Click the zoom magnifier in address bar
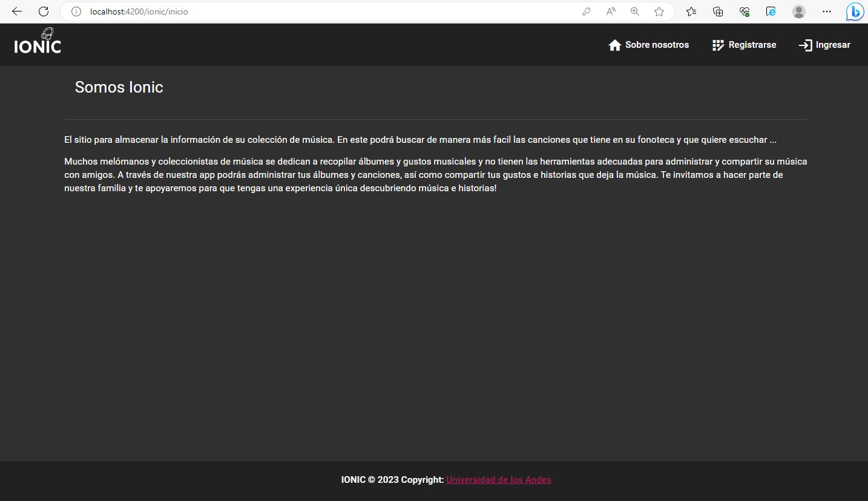 [x=634, y=11]
